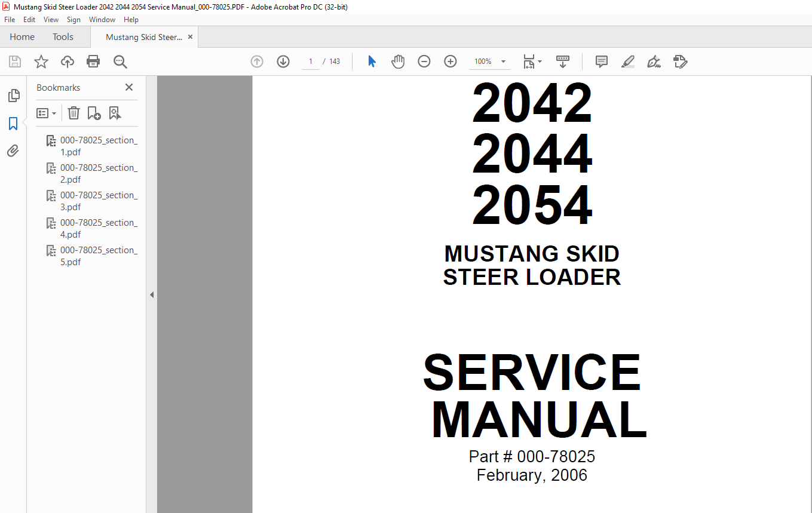
Task: Close the Mustang Skid Steer document tab
Action: [x=191, y=37]
